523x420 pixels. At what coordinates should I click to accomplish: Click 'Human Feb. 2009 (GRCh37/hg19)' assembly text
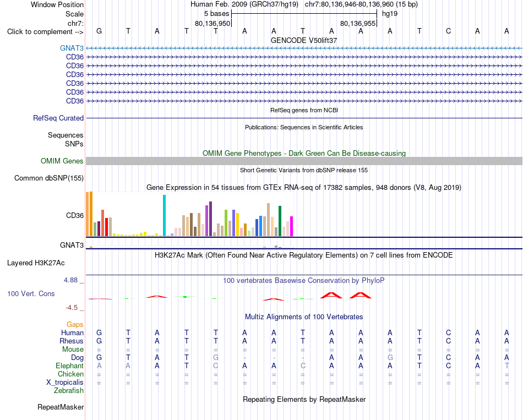[x=244, y=4]
